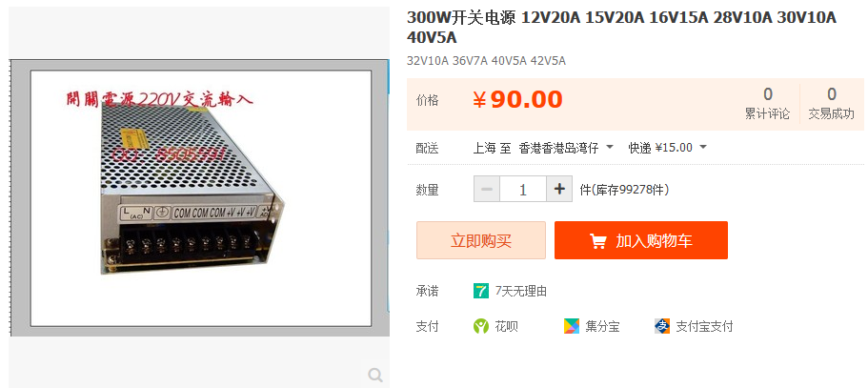
Task: Click the green 7-day return icon
Action: tap(481, 291)
